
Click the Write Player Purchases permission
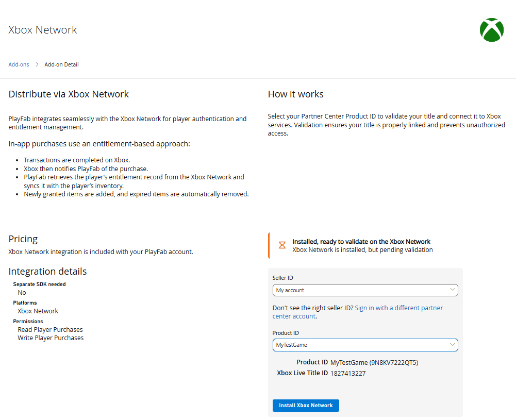pos(51,338)
